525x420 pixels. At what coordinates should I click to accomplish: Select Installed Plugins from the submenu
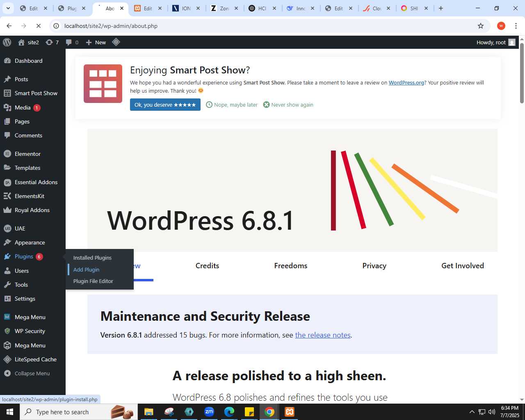92,258
